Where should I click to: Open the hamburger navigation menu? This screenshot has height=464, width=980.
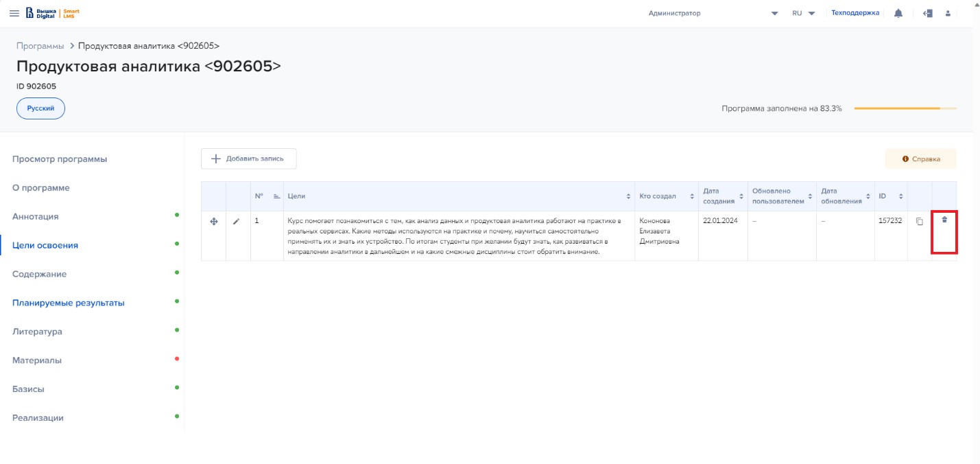(x=14, y=13)
